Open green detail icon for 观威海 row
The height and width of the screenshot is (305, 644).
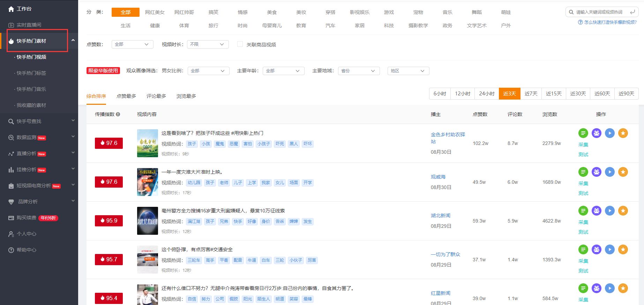pyautogui.click(x=583, y=172)
